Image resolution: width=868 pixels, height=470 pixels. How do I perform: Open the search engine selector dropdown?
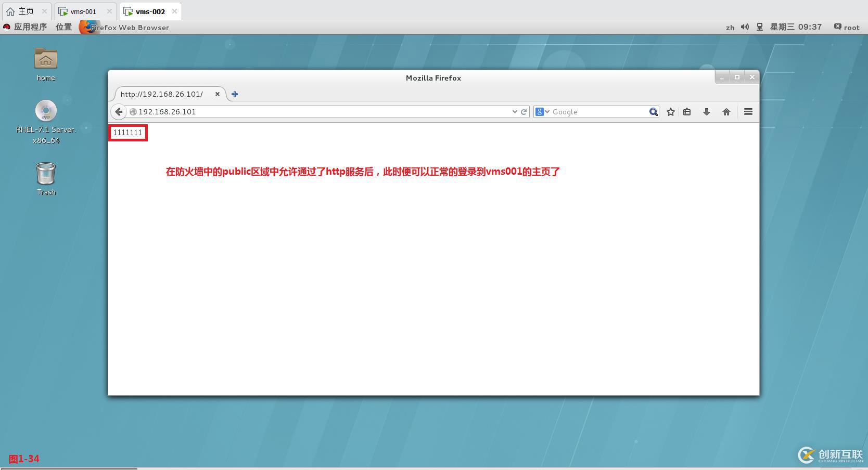click(542, 112)
